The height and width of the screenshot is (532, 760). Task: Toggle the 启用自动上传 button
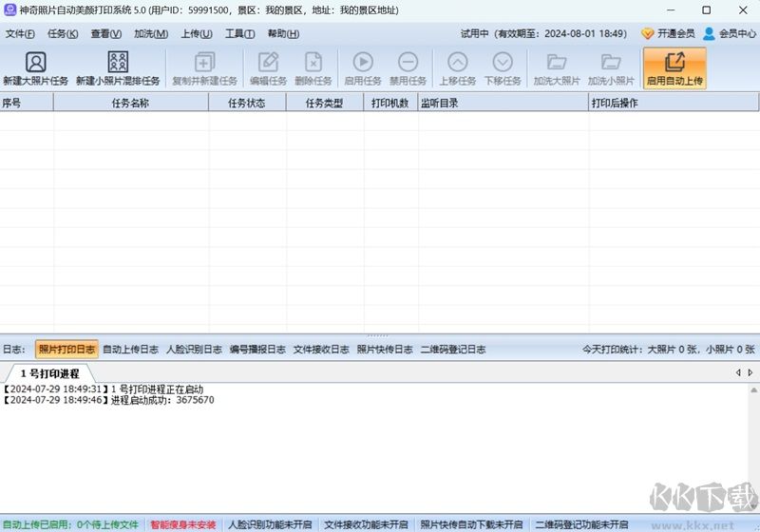(x=674, y=68)
